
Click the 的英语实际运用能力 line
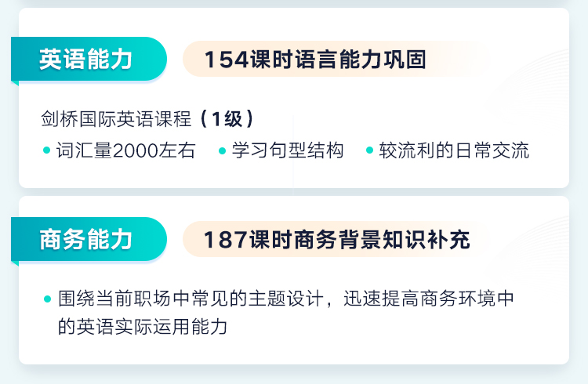point(143,327)
